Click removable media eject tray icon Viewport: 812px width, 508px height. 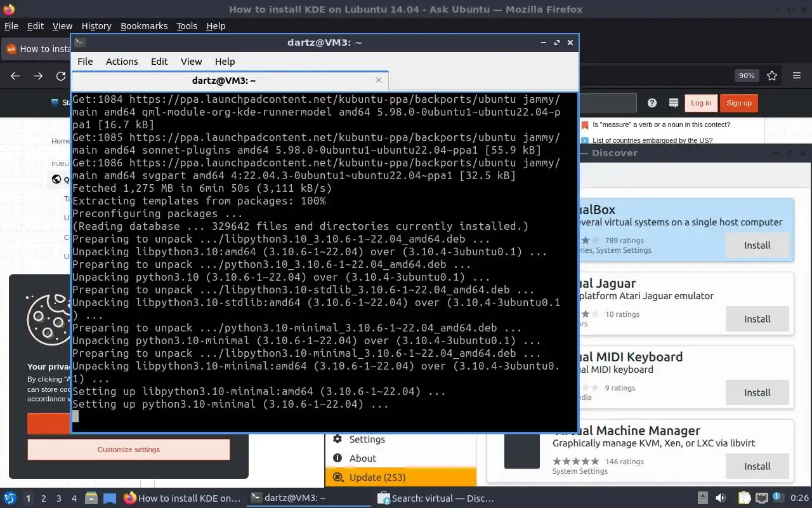[703, 498]
